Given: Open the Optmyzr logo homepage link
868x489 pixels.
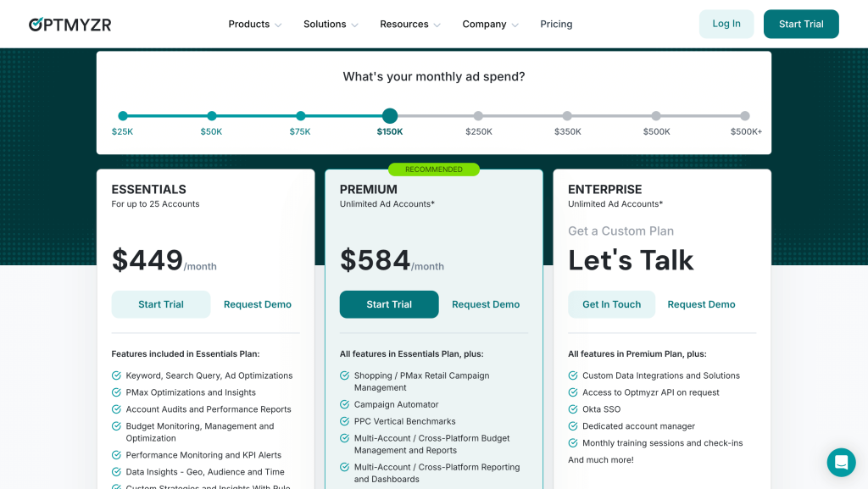Looking at the screenshot, I should click(70, 24).
